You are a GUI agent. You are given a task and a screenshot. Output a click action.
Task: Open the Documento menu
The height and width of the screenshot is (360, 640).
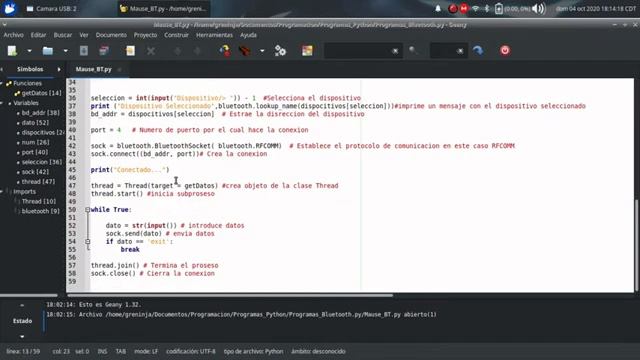click(111, 35)
